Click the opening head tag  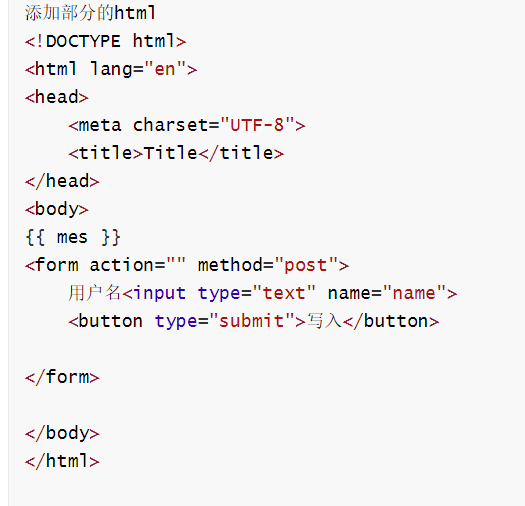tap(57, 97)
